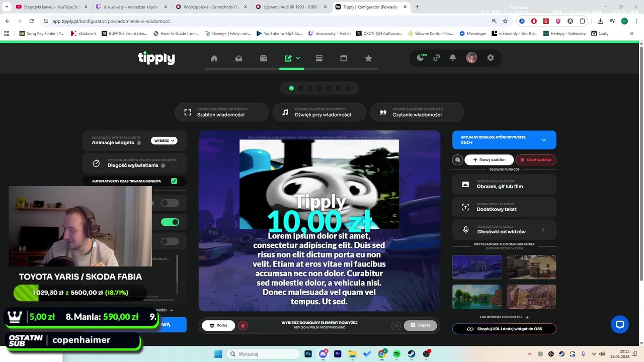Select the Minecraft lake background thumbnail
The width and height of the screenshot is (644, 362).
click(x=477, y=297)
